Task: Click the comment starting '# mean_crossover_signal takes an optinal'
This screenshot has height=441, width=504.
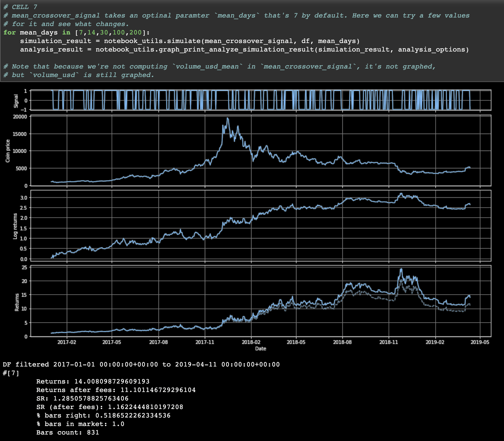Action: pyautogui.click(x=236, y=15)
